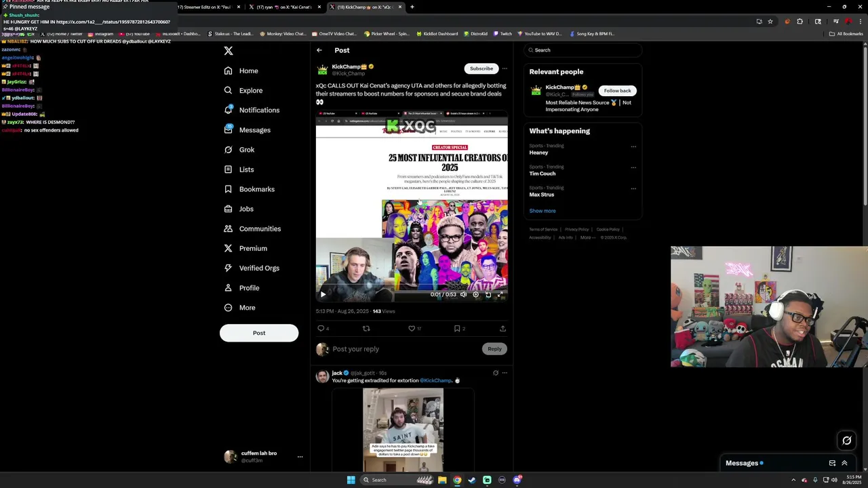This screenshot has width=868, height=488.
Task: Open more options for the Heaney trend
Action: [x=633, y=146]
